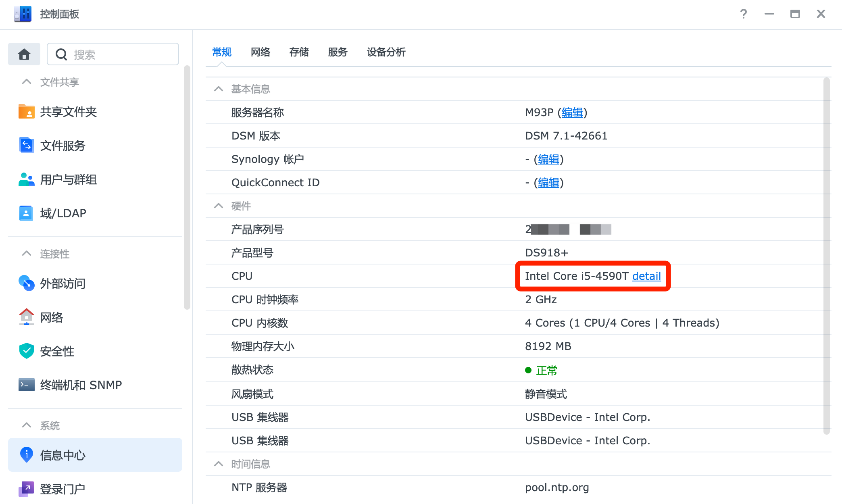This screenshot has height=504, width=842.
Task: Click the 物理内存大小 label
Action: pos(263,346)
